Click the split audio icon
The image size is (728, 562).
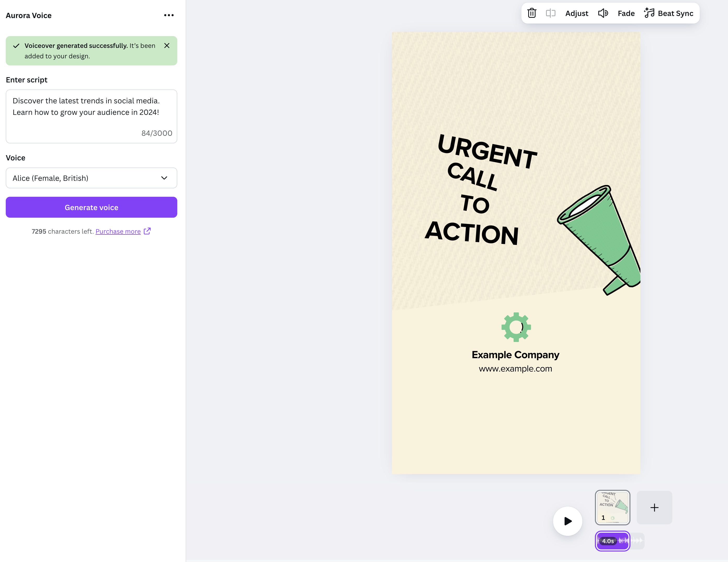tap(550, 13)
